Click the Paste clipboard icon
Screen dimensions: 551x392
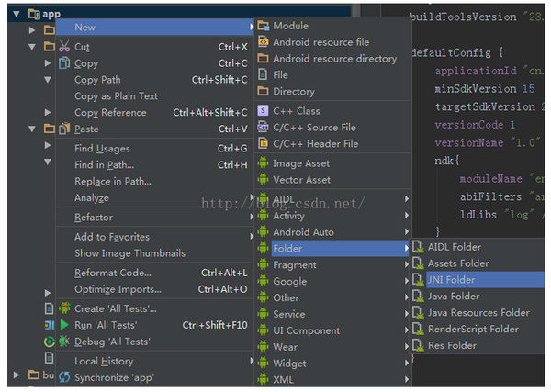[64, 129]
